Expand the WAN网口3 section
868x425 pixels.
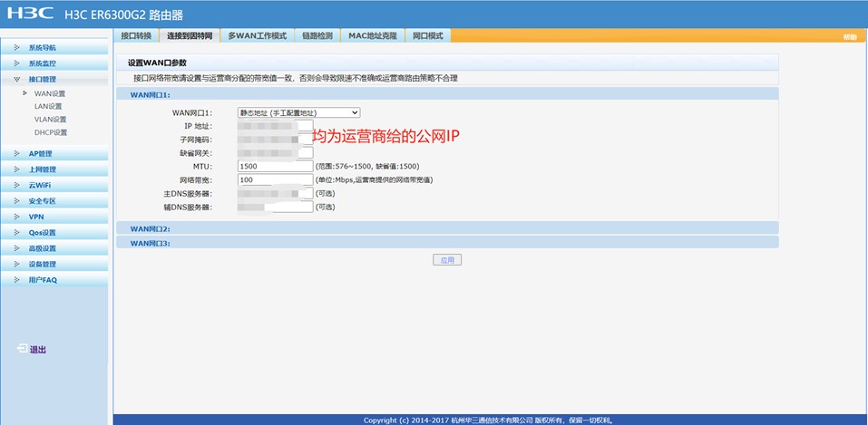point(447,242)
